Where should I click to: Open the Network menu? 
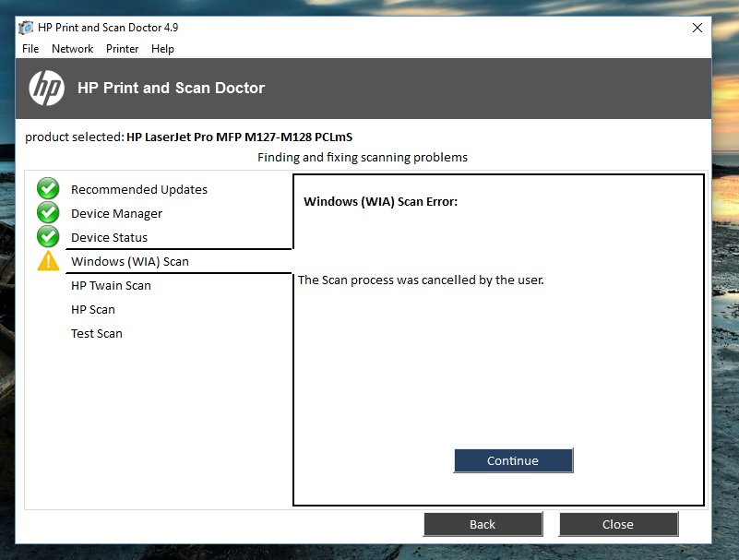[x=73, y=49]
